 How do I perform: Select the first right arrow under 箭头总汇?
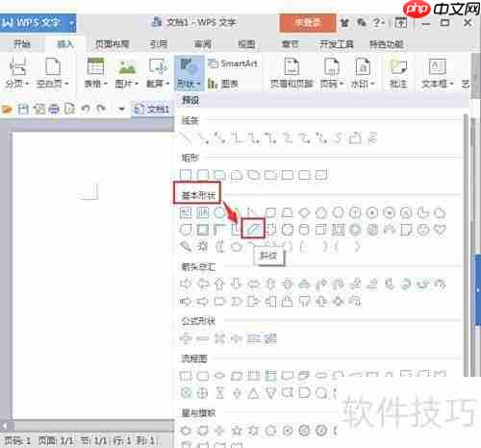pos(186,284)
